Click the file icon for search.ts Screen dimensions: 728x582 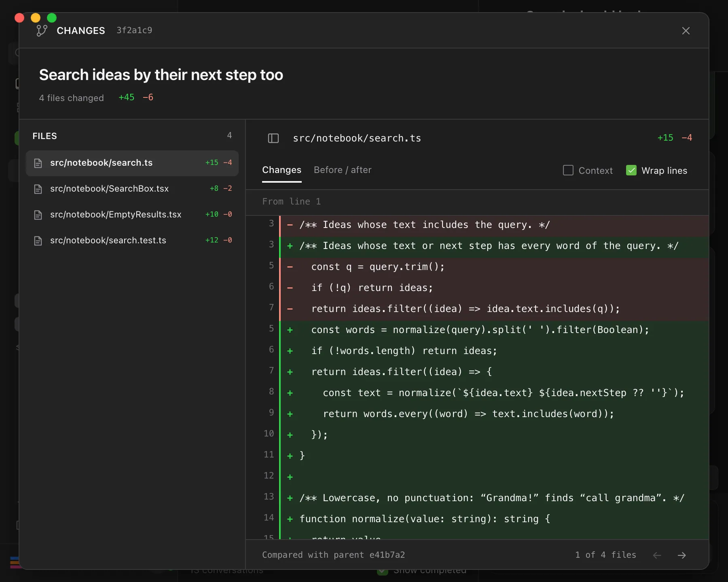38,163
